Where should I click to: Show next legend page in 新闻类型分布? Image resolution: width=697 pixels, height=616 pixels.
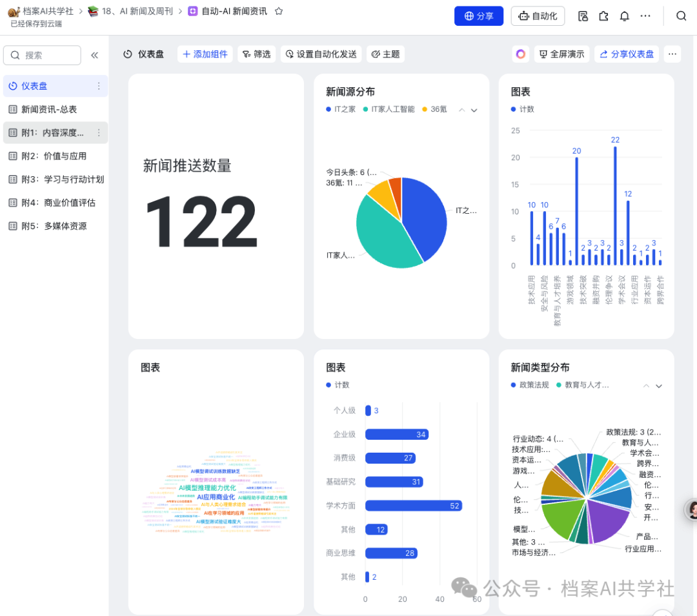[659, 386]
